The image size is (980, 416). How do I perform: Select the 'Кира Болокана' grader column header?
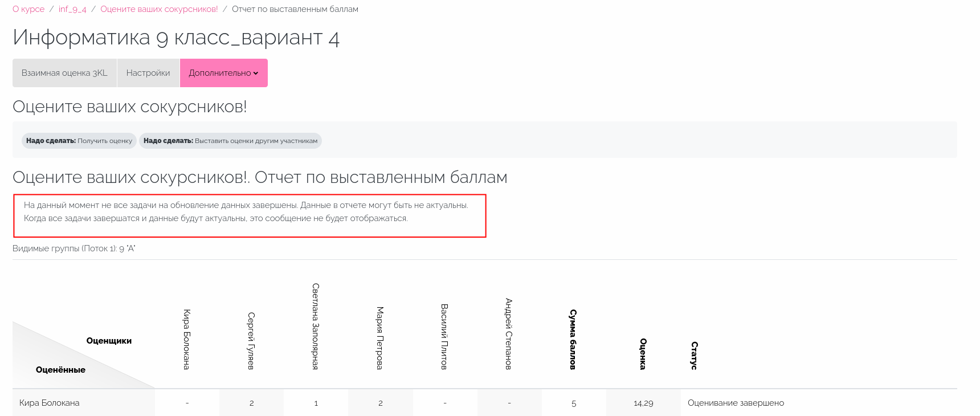(187, 339)
